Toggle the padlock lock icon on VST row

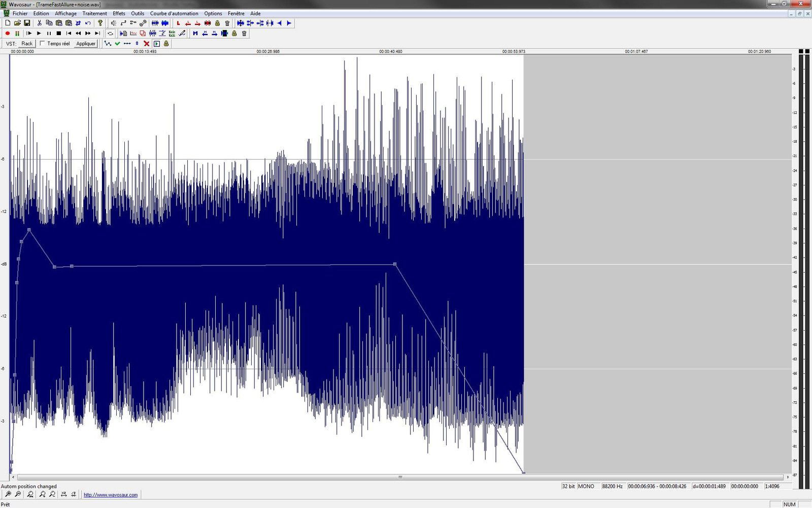point(165,43)
